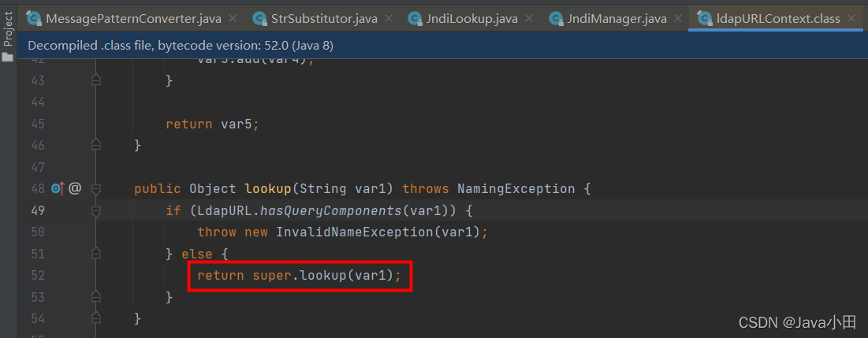This screenshot has width=868, height=338.
Task: Collapse the lookup method at line 48
Action: pos(96,189)
